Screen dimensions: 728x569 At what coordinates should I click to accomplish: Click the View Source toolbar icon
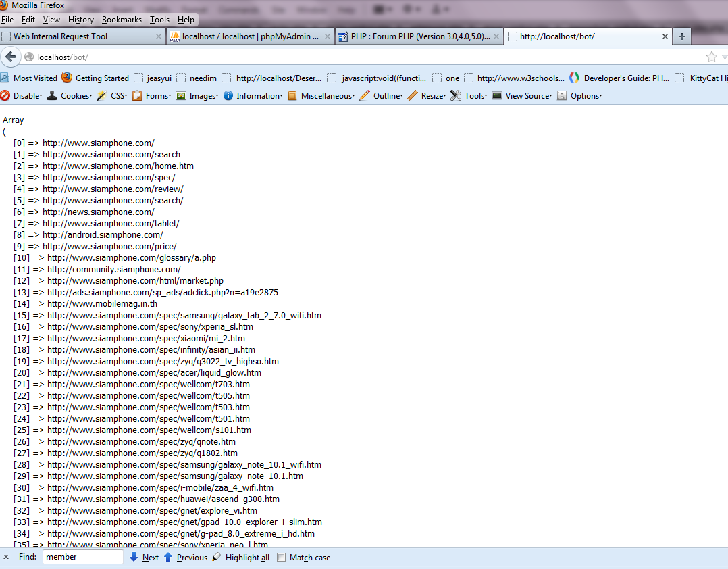(x=497, y=96)
